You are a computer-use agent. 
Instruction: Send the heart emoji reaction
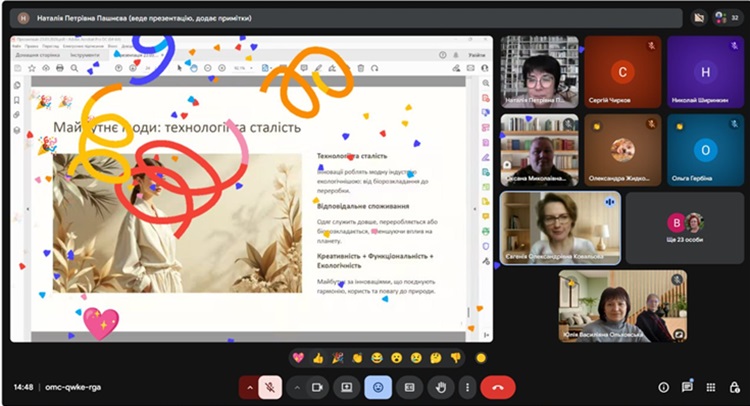(298, 357)
